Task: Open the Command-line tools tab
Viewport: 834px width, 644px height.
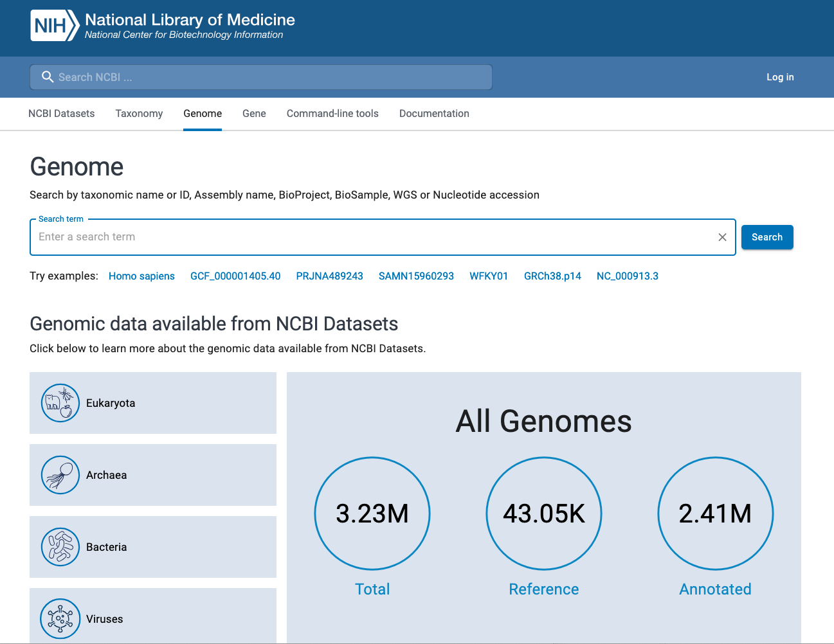Action: click(332, 114)
